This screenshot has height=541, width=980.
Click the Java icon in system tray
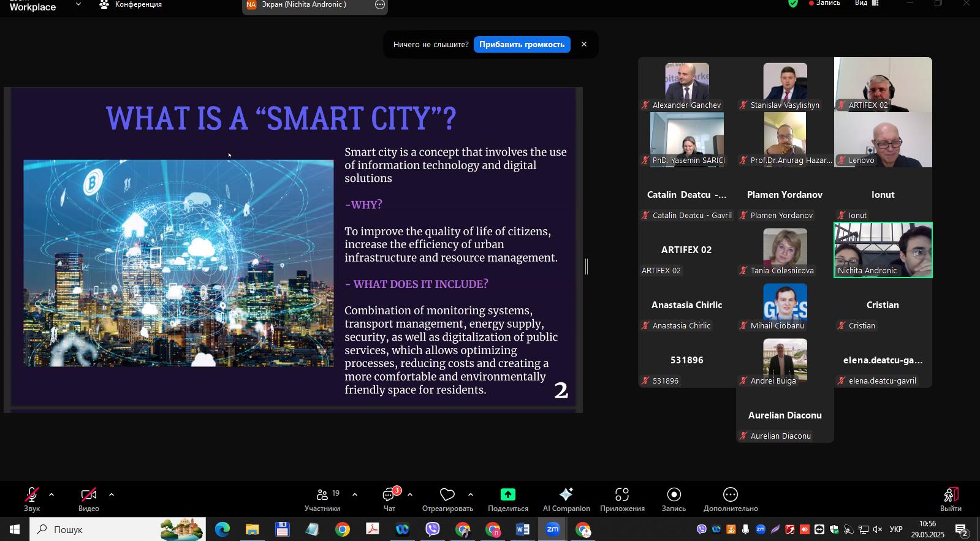(x=731, y=529)
